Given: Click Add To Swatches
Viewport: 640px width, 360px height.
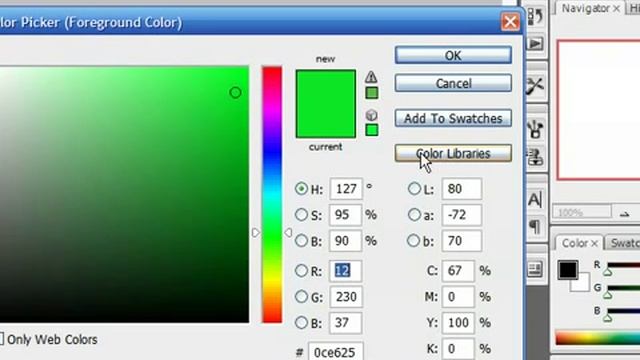Looking at the screenshot, I should point(453,118).
